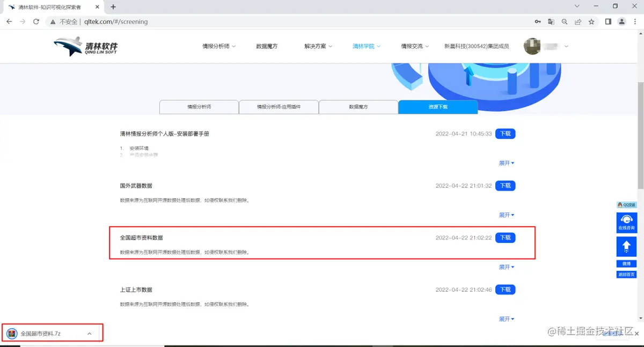Click 返回首页 to go home

[626, 274]
